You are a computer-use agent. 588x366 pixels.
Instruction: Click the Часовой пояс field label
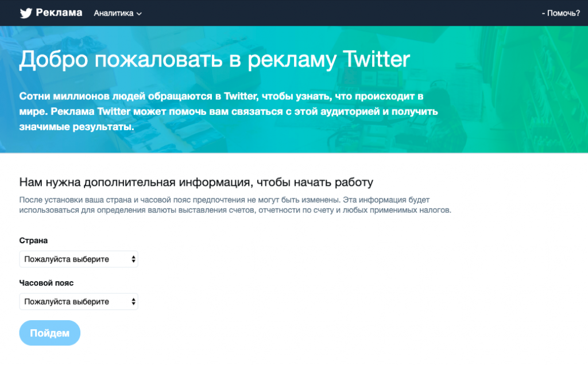47,283
